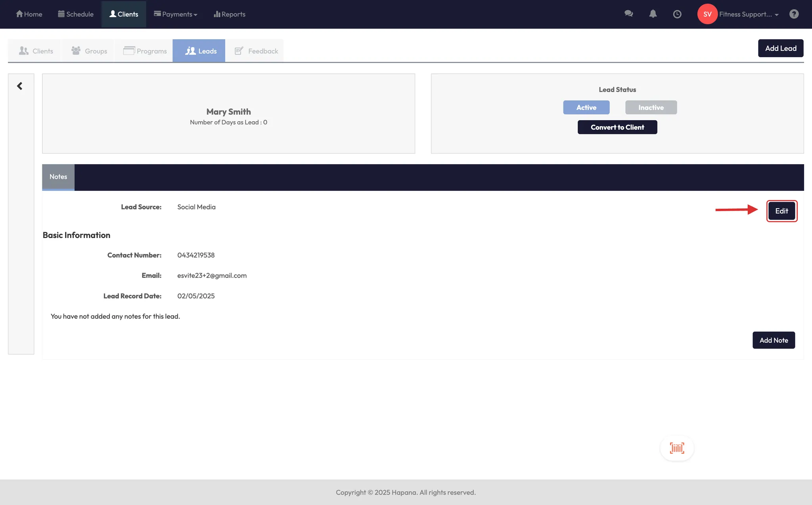Click the notifications bell icon
This screenshot has width=812, height=505.
pos(653,14)
